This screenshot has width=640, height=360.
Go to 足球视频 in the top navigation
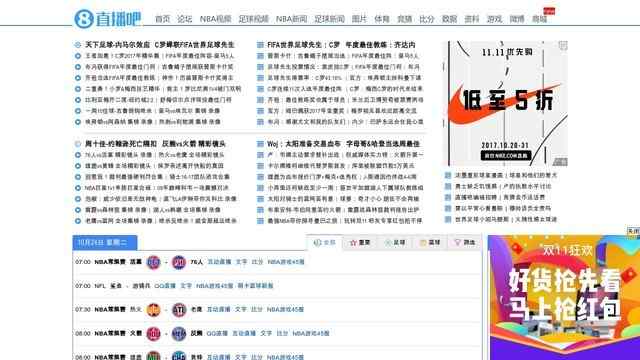(253, 19)
